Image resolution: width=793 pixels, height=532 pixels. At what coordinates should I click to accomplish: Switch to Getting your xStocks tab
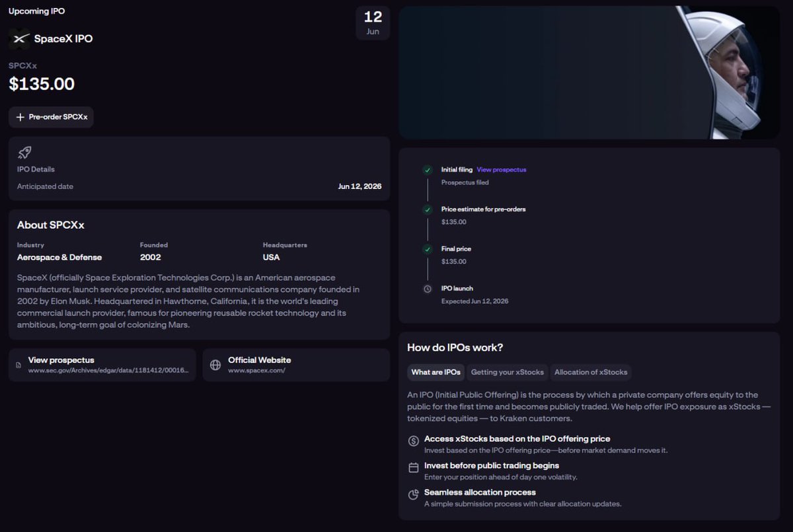click(507, 372)
